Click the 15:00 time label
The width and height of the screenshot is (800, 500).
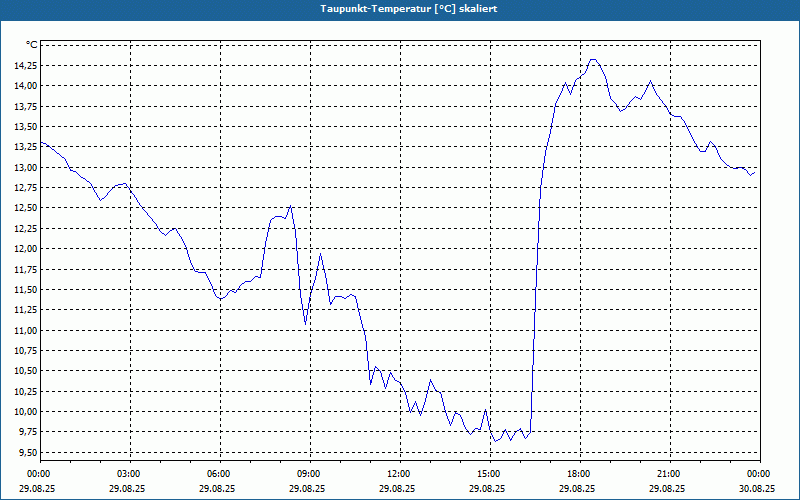[x=490, y=474]
